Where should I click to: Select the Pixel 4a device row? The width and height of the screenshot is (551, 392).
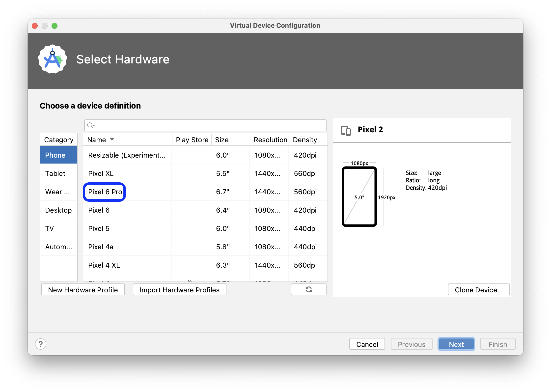[205, 247]
